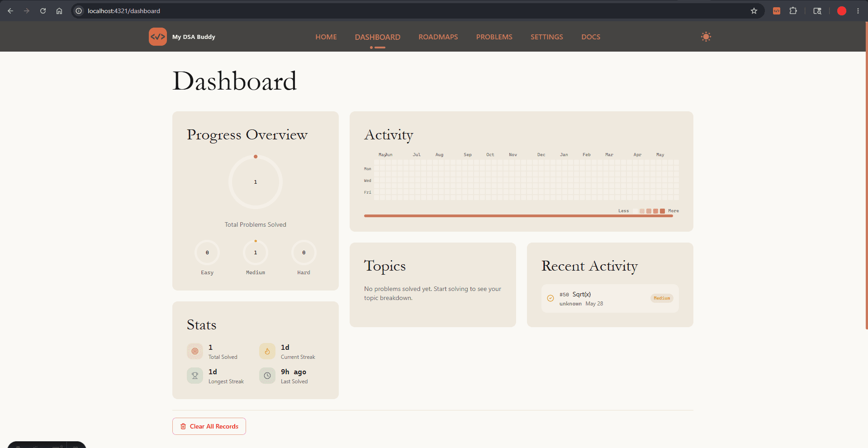Image resolution: width=868 pixels, height=448 pixels.
Task: Click the Medium badge on Sqrt(x)
Action: (x=662, y=298)
